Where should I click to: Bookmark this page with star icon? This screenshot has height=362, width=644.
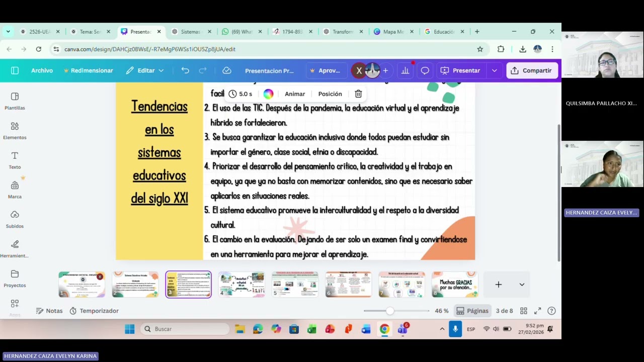(480, 49)
